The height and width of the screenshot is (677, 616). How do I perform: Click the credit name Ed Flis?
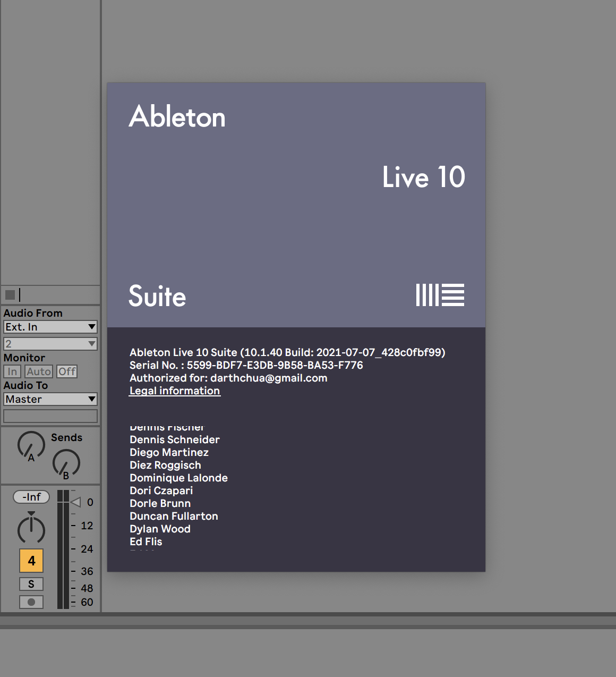tap(146, 541)
